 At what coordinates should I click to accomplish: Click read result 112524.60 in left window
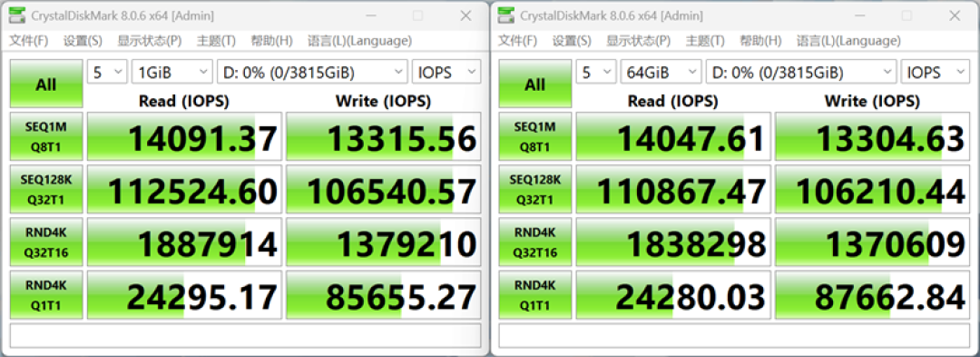click(x=184, y=190)
